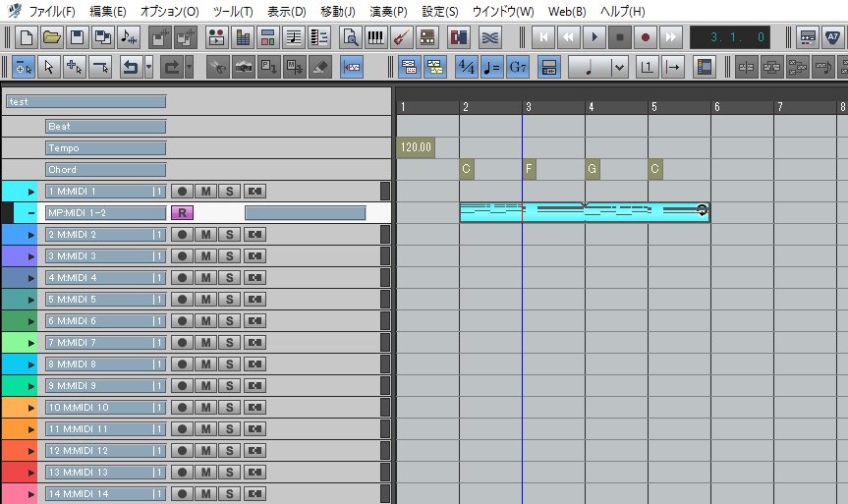Expand the MIDI 2 track triangle

[31, 235]
